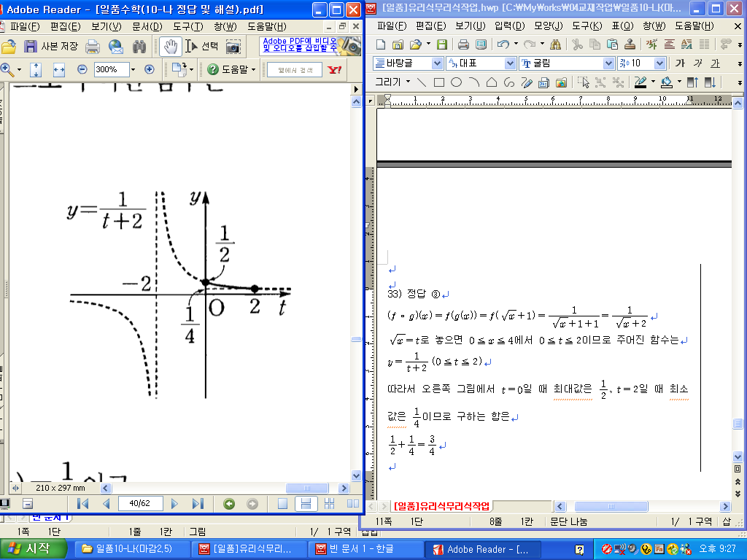Toggle bold formatting with the 가 button
The width and height of the screenshot is (747, 560).
680,63
